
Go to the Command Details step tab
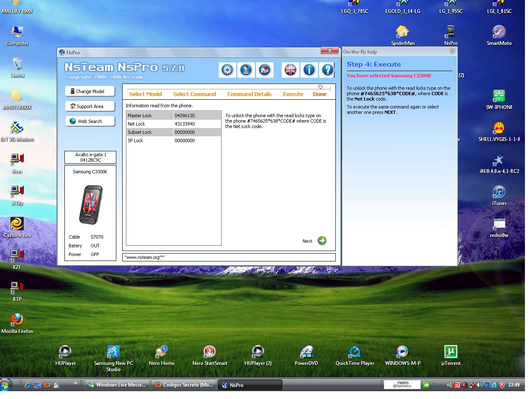click(x=249, y=94)
